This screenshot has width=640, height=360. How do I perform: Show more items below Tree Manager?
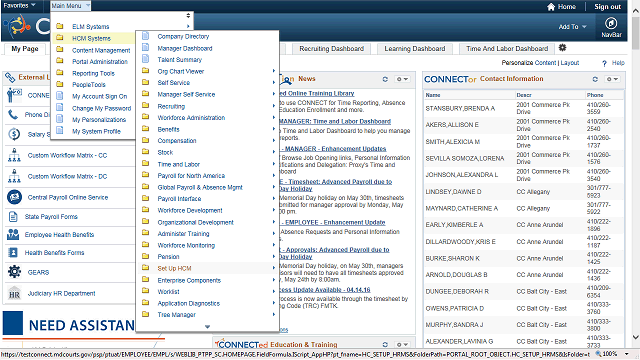207,327
